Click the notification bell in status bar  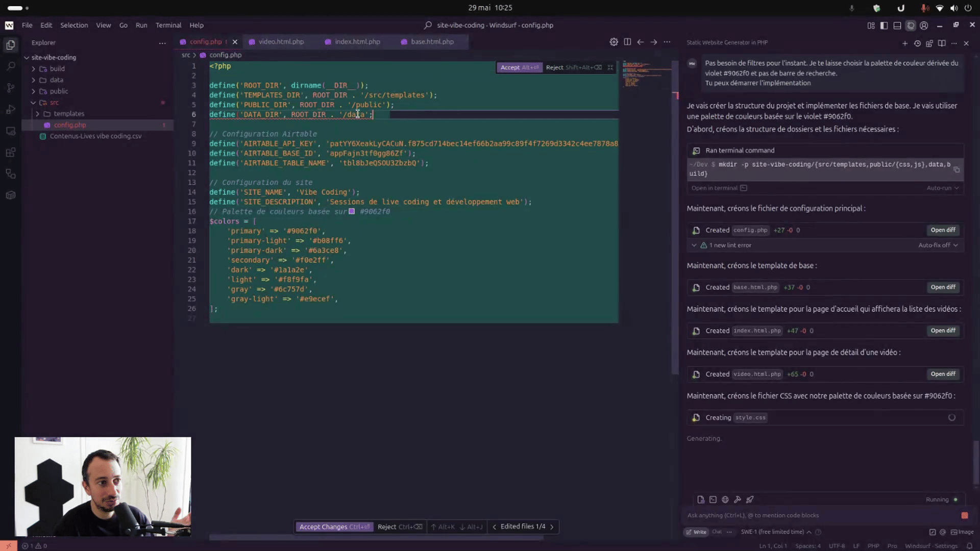[x=969, y=546]
